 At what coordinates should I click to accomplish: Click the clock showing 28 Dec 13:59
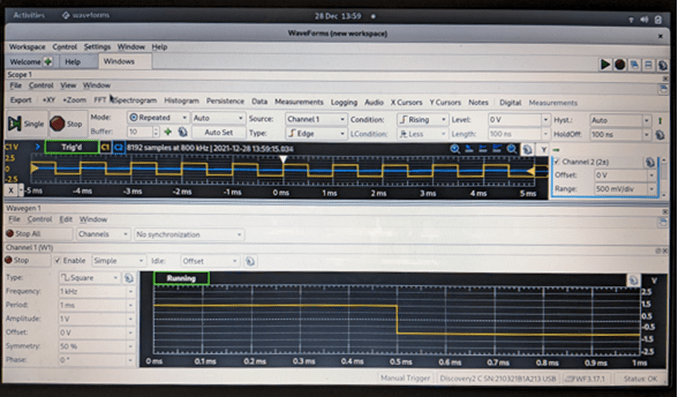coord(338,16)
